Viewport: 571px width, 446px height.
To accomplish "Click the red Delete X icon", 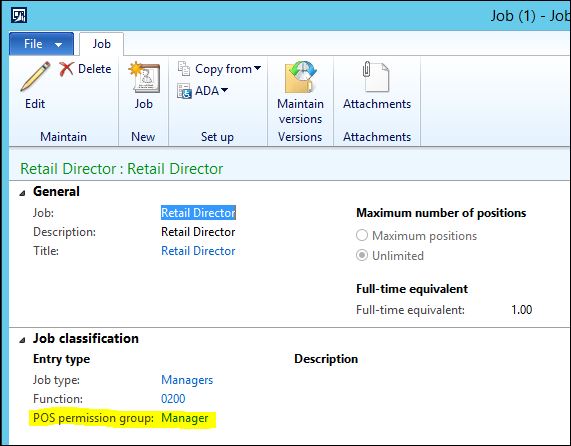I will (66, 68).
